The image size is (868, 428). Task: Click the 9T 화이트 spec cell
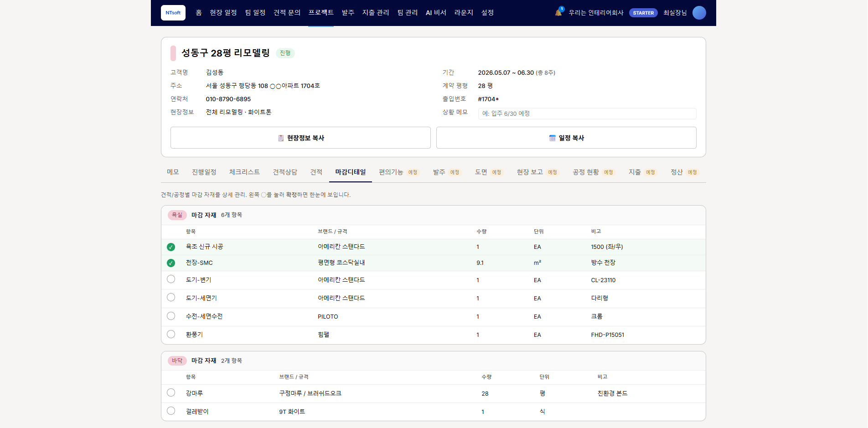coord(292,412)
